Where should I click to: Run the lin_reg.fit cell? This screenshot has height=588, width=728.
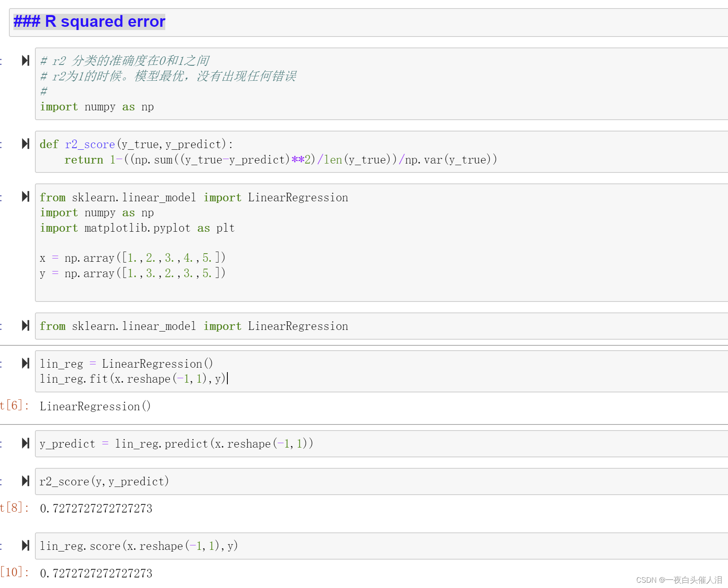tap(26, 363)
